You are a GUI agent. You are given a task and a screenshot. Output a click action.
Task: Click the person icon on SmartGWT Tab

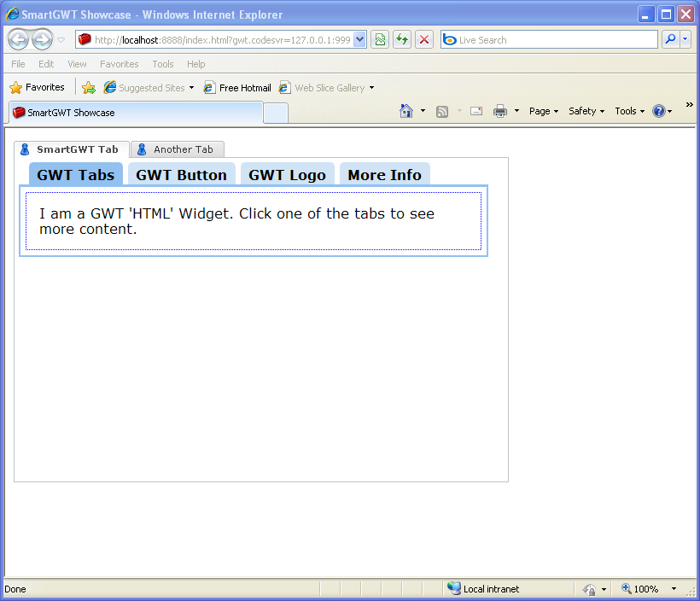pos(25,149)
